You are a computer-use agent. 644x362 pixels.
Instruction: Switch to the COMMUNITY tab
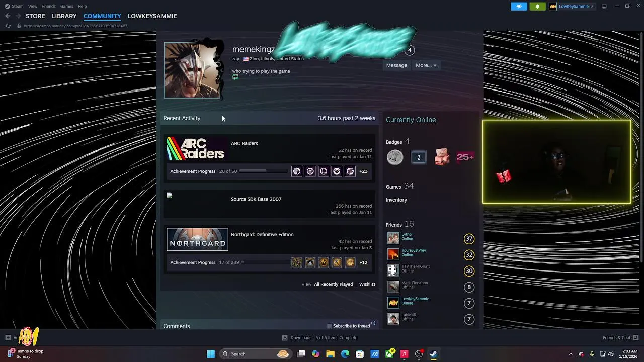[x=102, y=16]
